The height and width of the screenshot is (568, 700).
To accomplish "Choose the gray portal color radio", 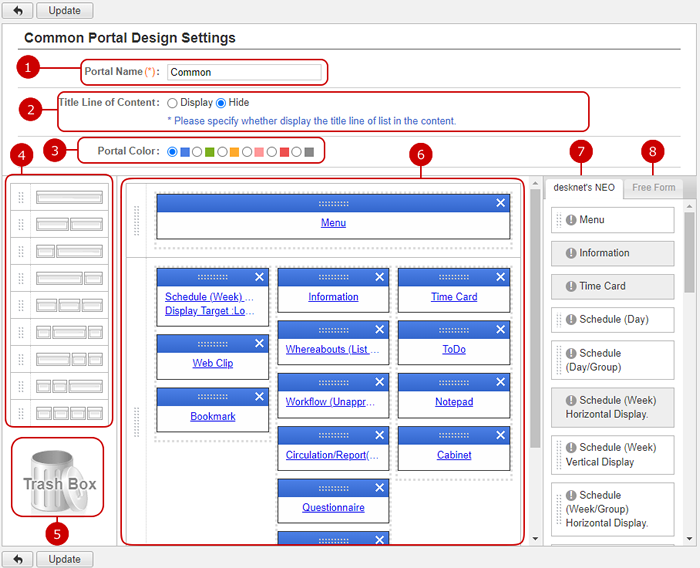I will click(296, 152).
